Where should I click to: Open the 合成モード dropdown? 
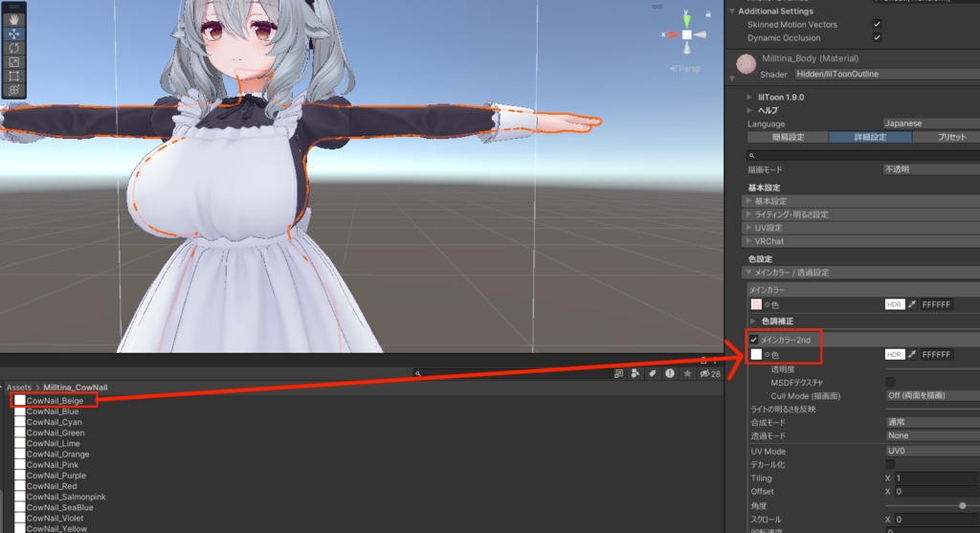(932, 422)
